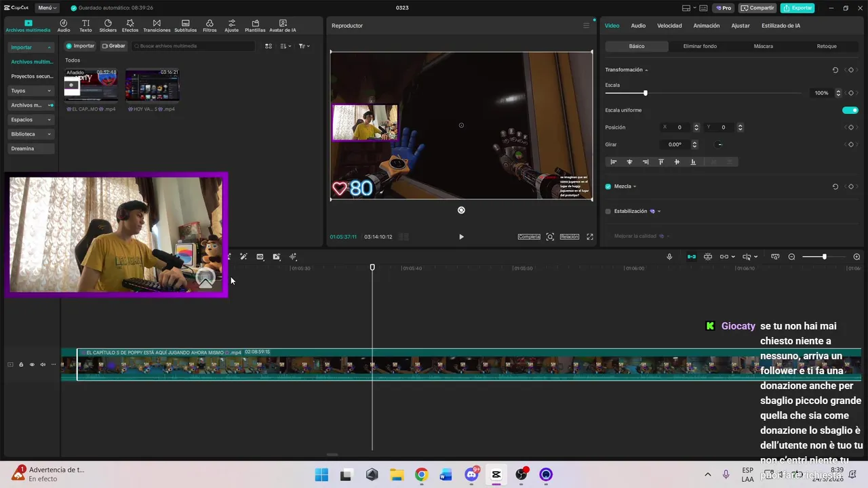Select the Retoque sub-tab
Viewport: 868px width, 488px height.
(827, 46)
